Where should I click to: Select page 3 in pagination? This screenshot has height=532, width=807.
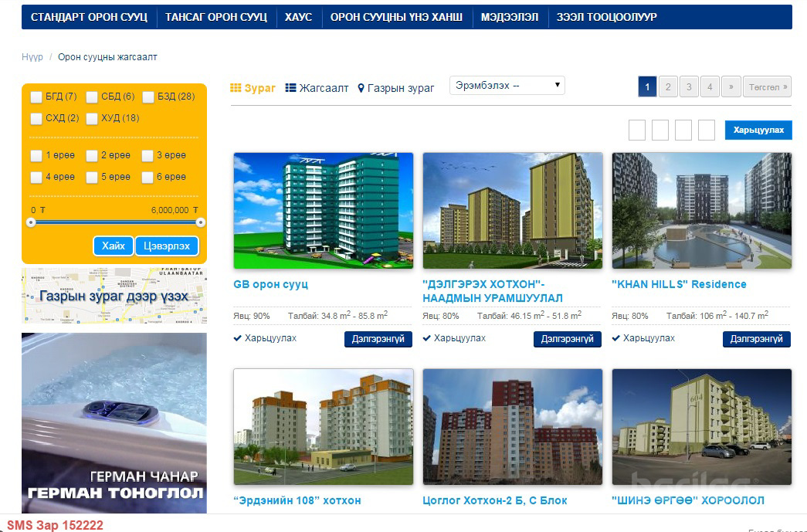click(689, 86)
